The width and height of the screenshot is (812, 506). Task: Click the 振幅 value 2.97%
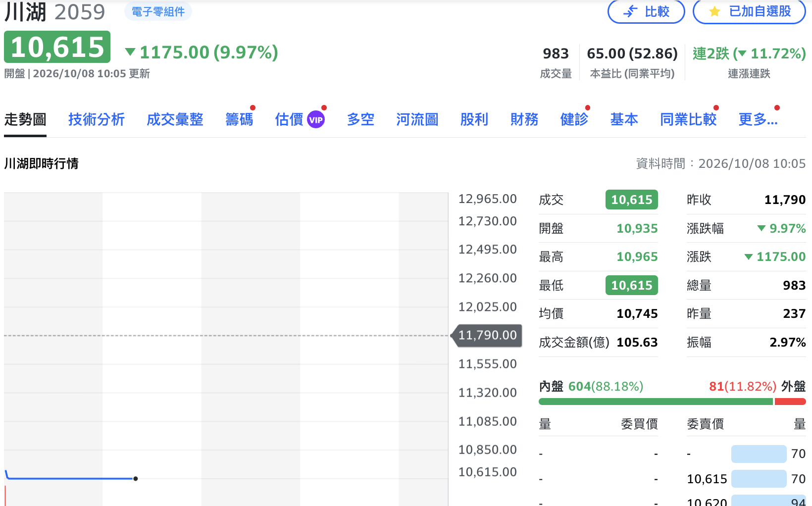(x=788, y=342)
